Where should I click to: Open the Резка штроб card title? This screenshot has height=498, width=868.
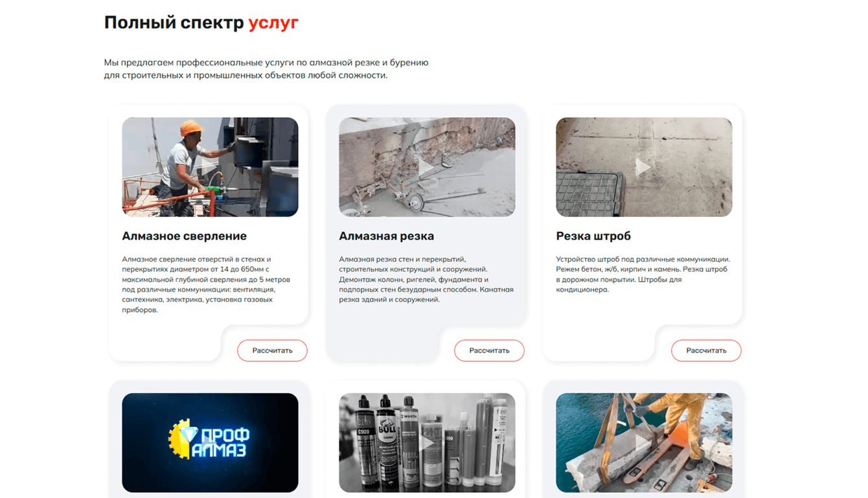pos(593,236)
